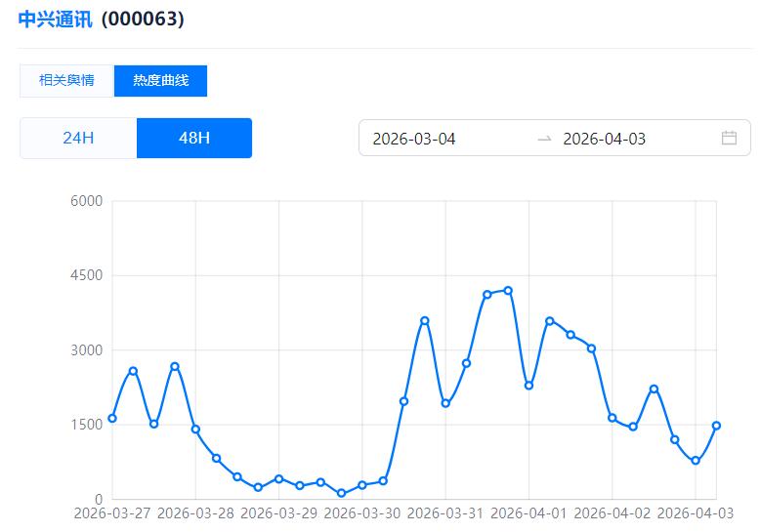760x532 pixels.
Task: Pick the data point on the 2026-04-01 gridline
Action: click(x=528, y=386)
